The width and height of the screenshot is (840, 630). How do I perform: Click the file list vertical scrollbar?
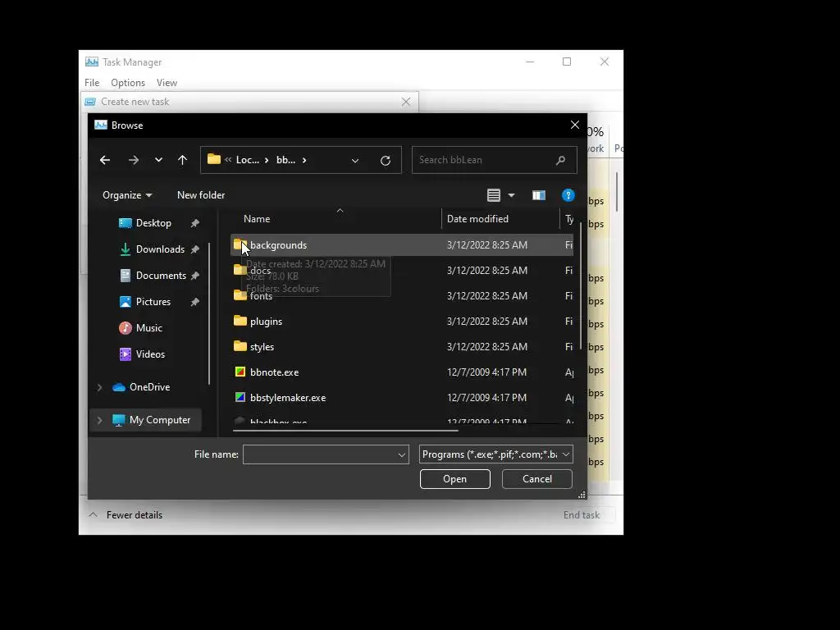[x=581, y=286]
